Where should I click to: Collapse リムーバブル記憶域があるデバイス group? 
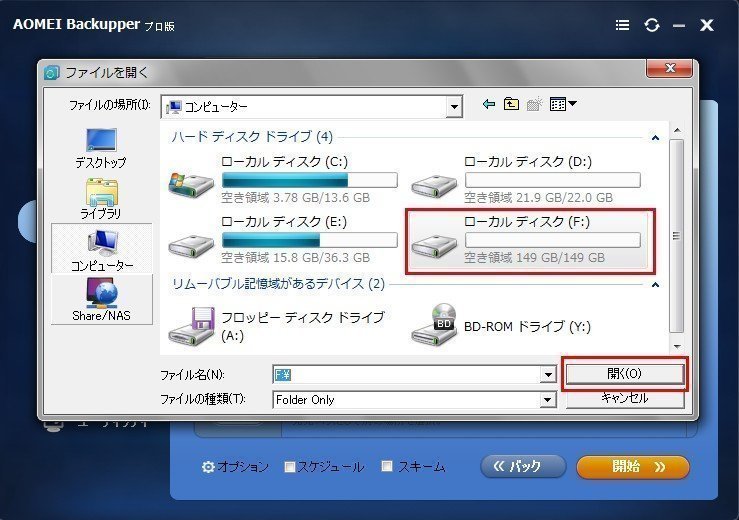click(655, 285)
